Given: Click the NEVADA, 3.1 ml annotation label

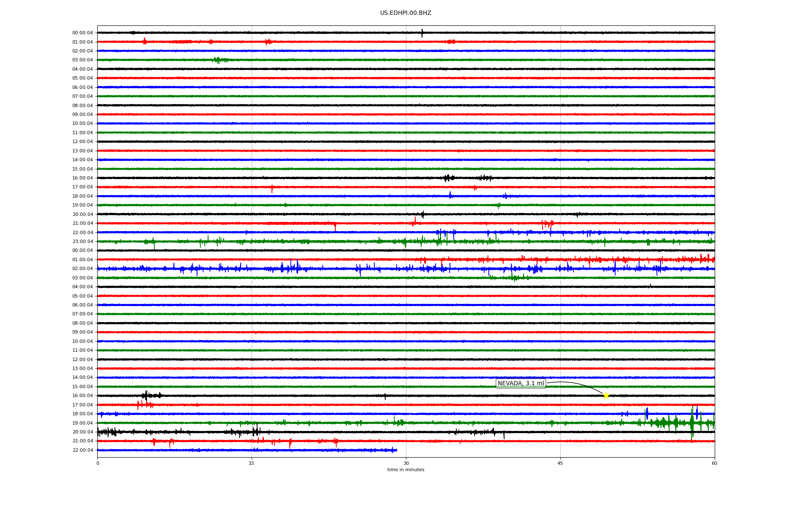Looking at the screenshot, I should click(521, 384).
